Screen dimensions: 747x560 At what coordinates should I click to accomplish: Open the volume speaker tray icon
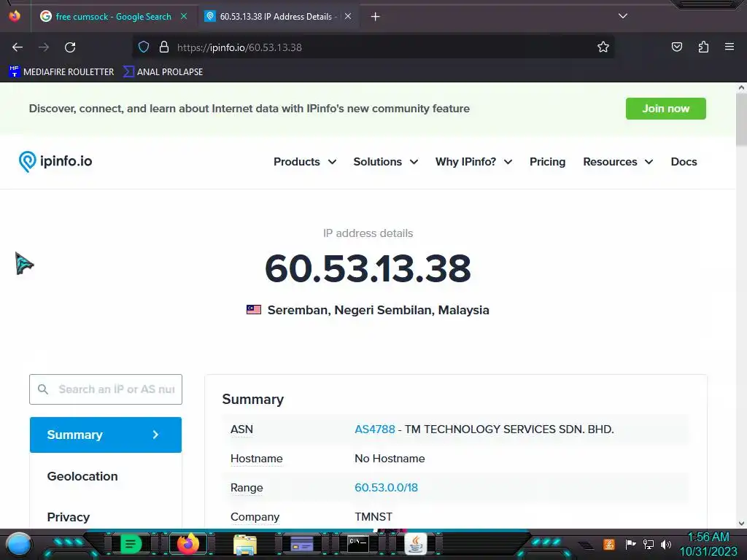point(666,544)
